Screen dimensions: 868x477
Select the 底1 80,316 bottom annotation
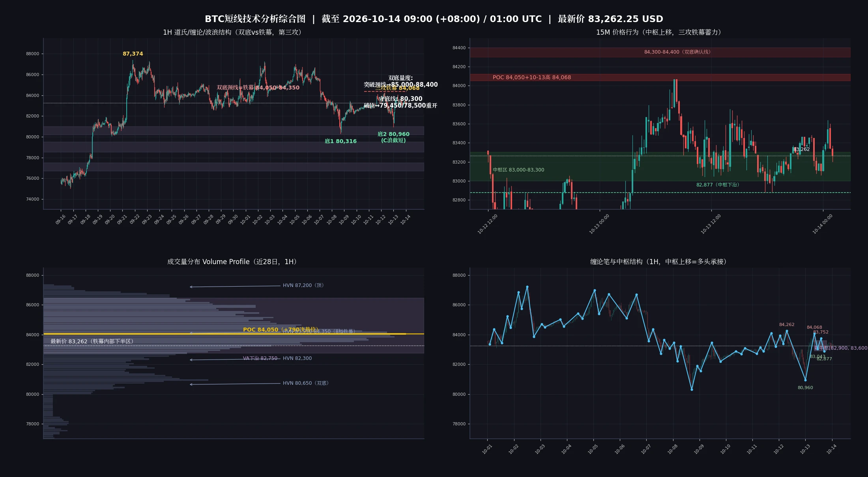(340, 141)
